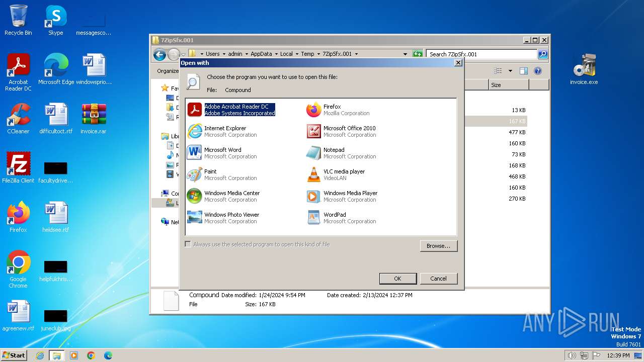Select difficultoct.rtf desktop file

pos(56,119)
